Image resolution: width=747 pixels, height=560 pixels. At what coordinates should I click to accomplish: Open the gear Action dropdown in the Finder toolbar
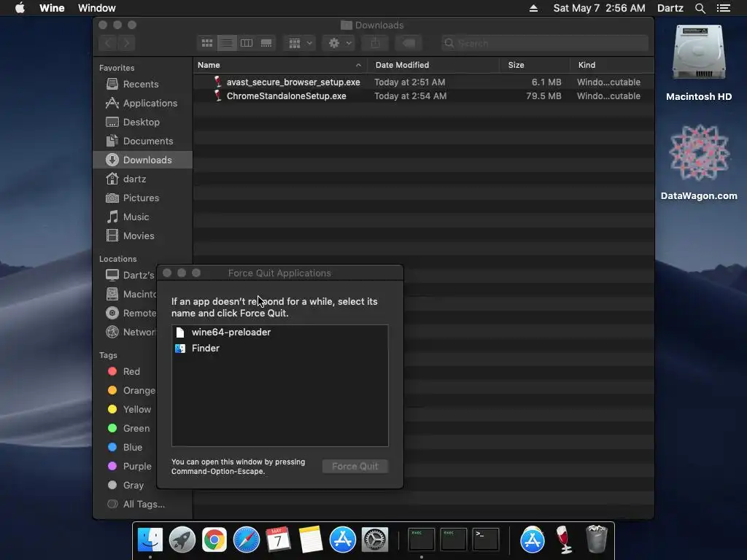(x=338, y=43)
